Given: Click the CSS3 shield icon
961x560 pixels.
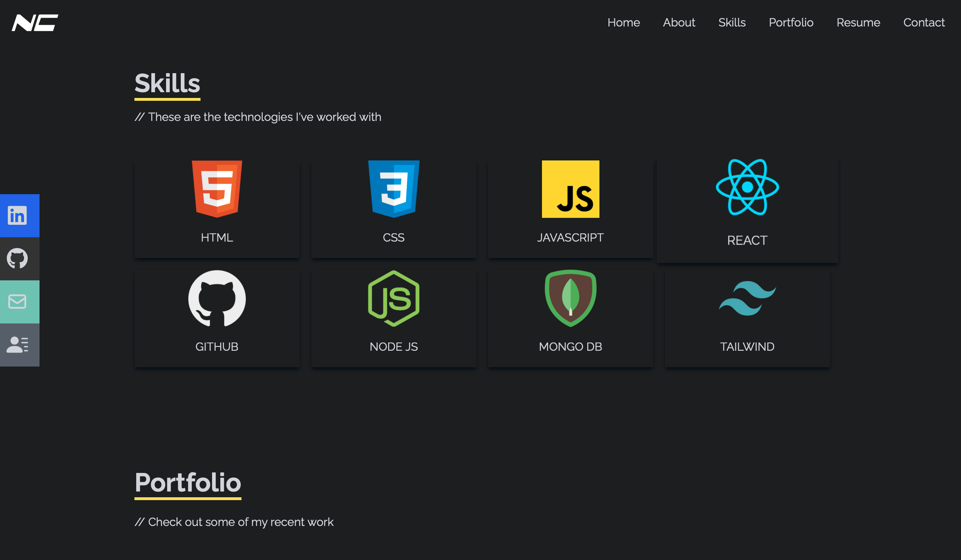Looking at the screenshot, I should tap(394, 189).
